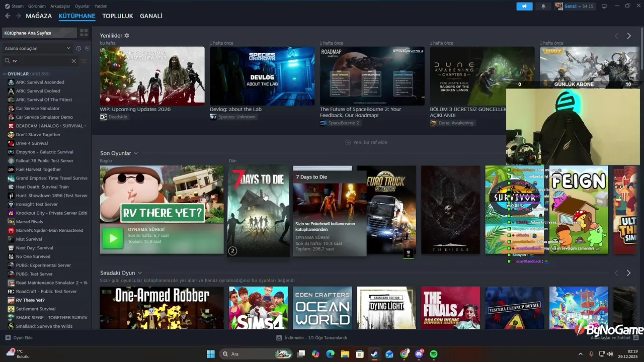644x362 pixels.
Task: Click the ARK: Survival Ascended icon in the list
Action: tap(11, 82)
